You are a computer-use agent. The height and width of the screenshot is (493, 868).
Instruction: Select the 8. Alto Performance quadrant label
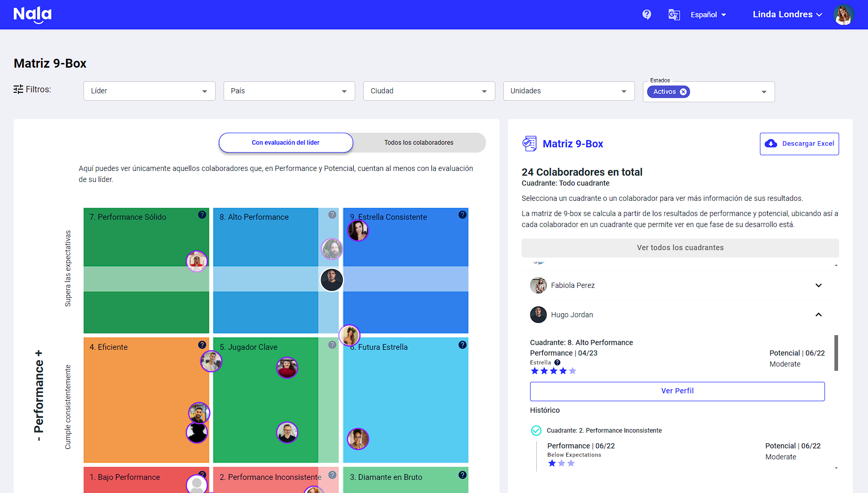(x=254, y=217)
